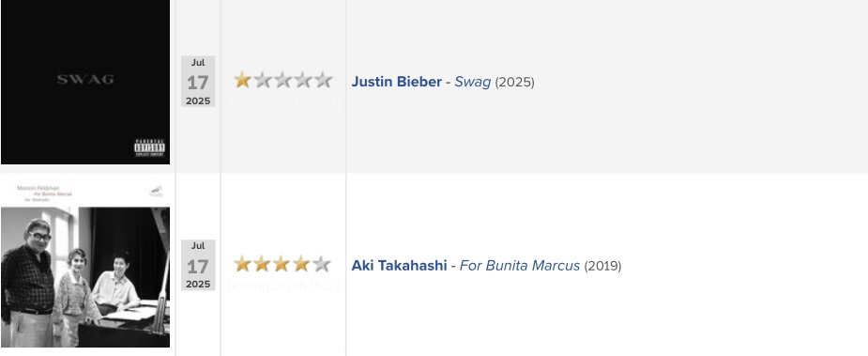Screen dimensions: 868x356
Task: Click the Jul 17 2025 date beside Aki Takahashi
Action: point(198,265)
